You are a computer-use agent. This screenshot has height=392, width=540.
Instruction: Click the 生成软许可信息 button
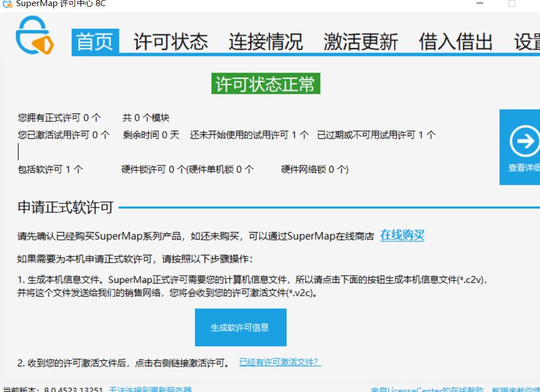(240, 327)
